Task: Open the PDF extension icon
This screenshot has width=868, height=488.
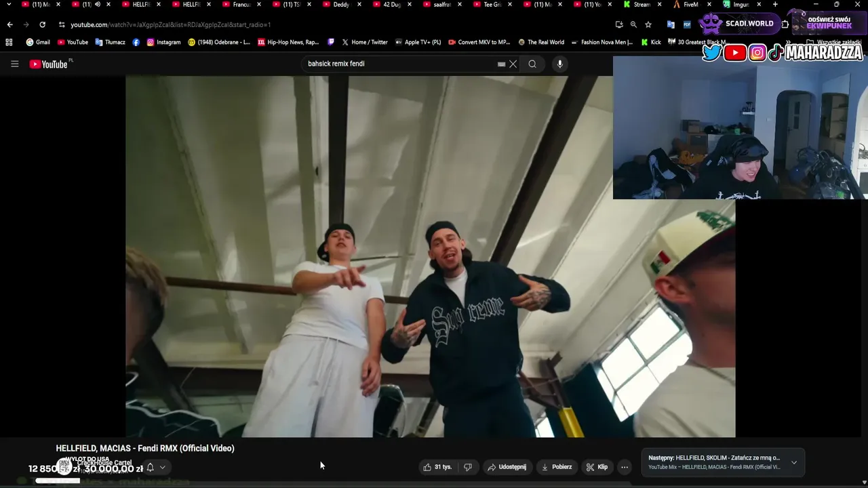Action: (x=687, y=24)
